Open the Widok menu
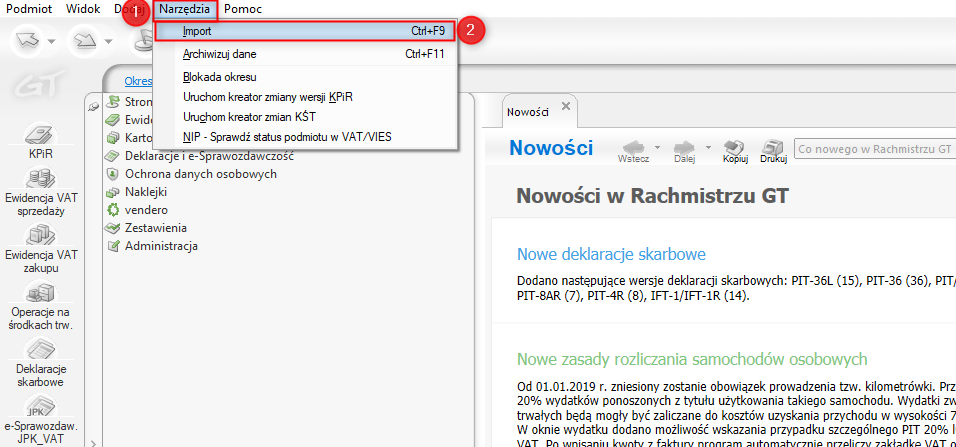The height and width of the screenshot is (447, 956). tap(82, 9)
